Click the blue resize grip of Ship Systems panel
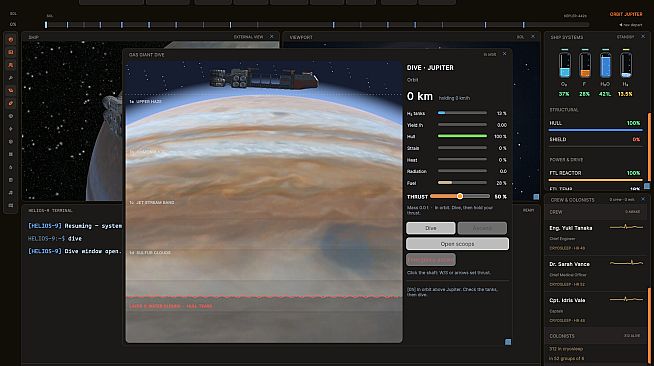 point(646,186)
